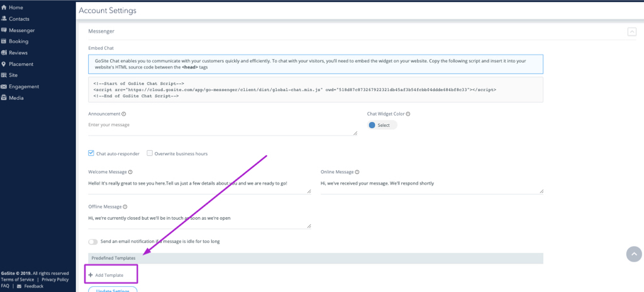
Task: Click the Engagement envelope icon
Action: click(4, 87)
